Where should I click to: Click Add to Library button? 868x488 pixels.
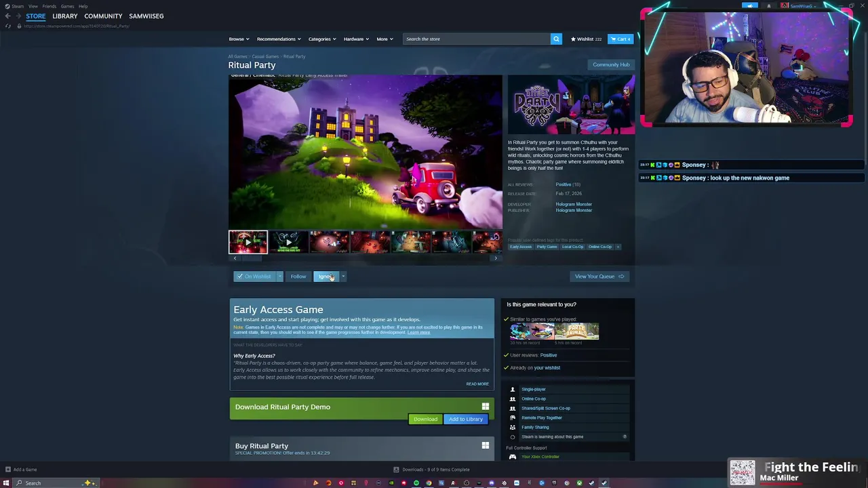[466, 419]
